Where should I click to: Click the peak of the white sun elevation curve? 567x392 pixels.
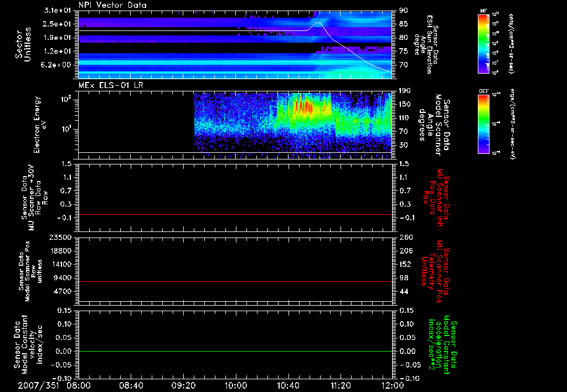click(317, 23)
